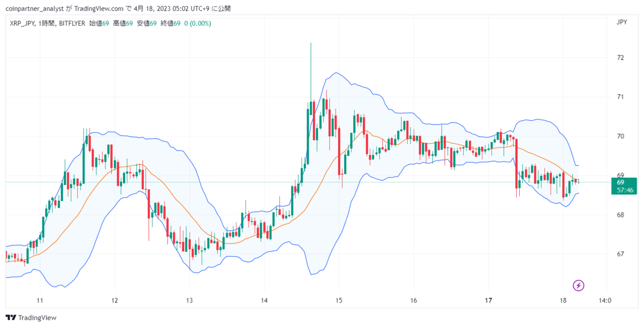
Task: Click the XRP_JPY symbol title
Action: (x=22, y=23)
